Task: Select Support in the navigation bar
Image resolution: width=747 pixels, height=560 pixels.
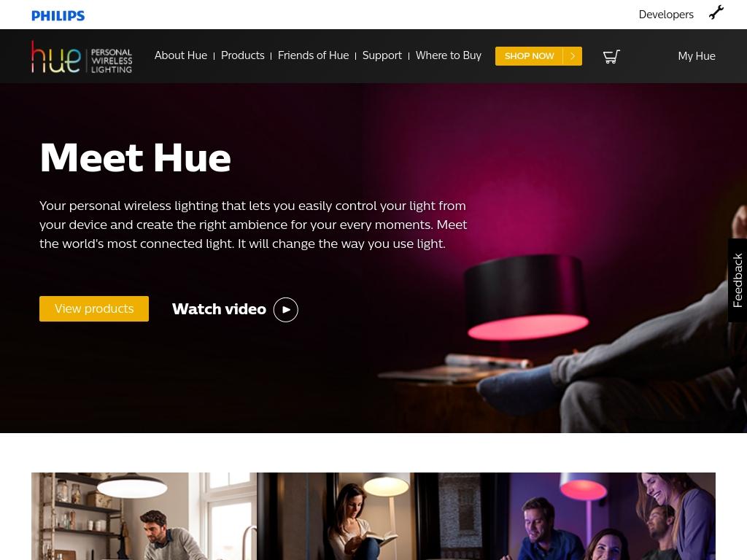Action: [382, 55]
